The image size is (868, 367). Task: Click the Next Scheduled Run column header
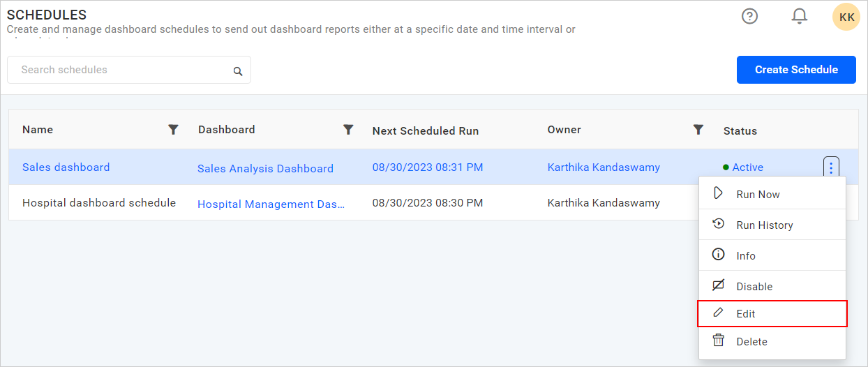(425, 130)
